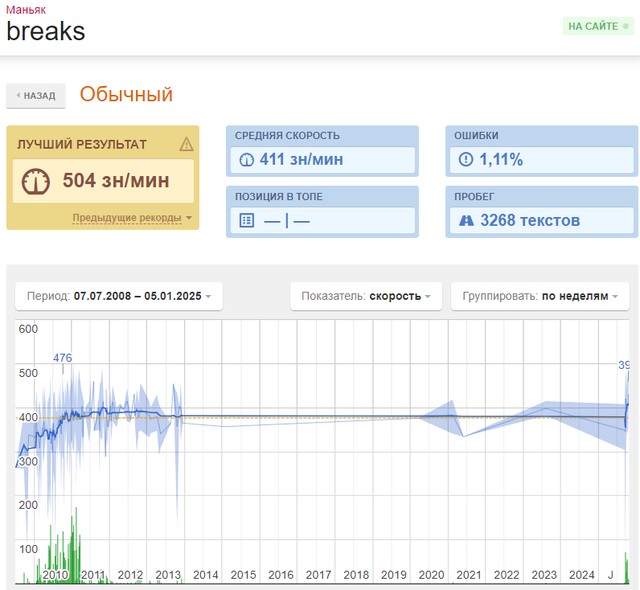Open the Предыдущие рекорды dropdown

131,218
